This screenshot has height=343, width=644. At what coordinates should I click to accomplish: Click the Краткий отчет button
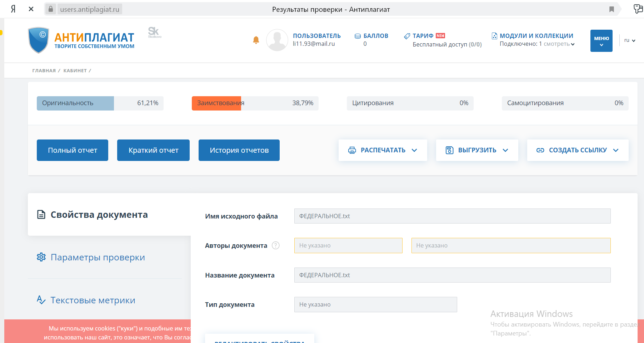click(x=153, y=150)
